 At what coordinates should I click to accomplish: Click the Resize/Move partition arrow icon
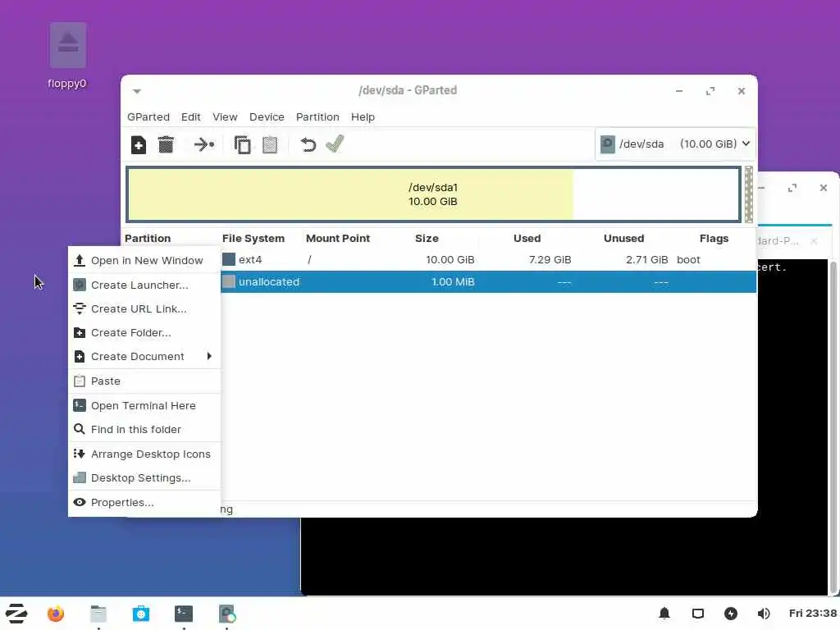[x=203, y=144]
